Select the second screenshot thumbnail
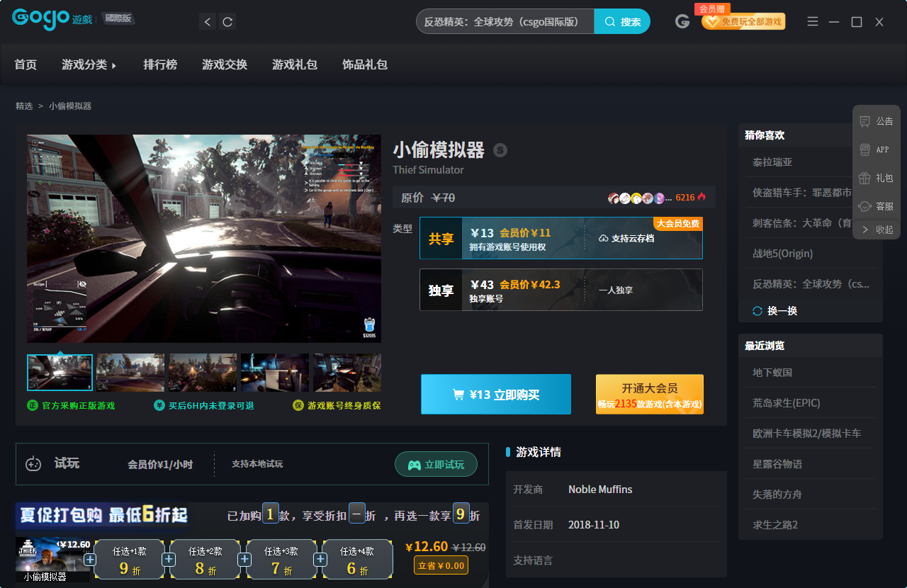Viewport: 907px width, 588px height. tap(130, 373)
